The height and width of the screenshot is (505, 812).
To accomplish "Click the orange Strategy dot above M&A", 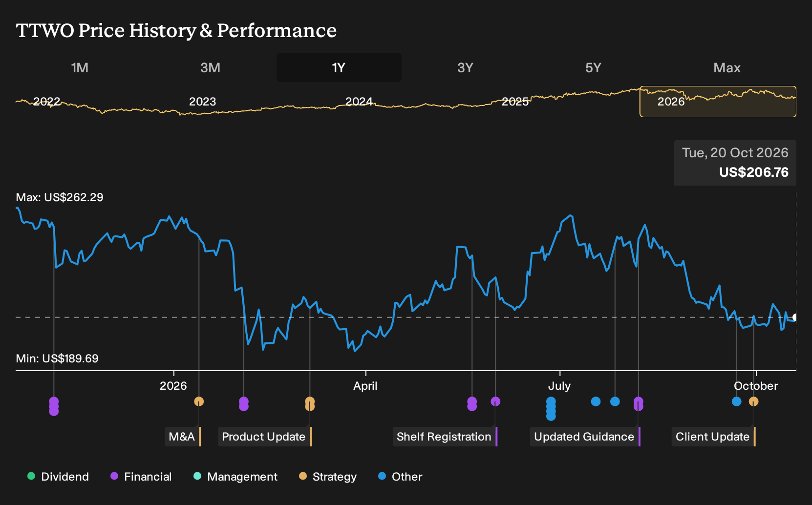I will click(199, 401).
